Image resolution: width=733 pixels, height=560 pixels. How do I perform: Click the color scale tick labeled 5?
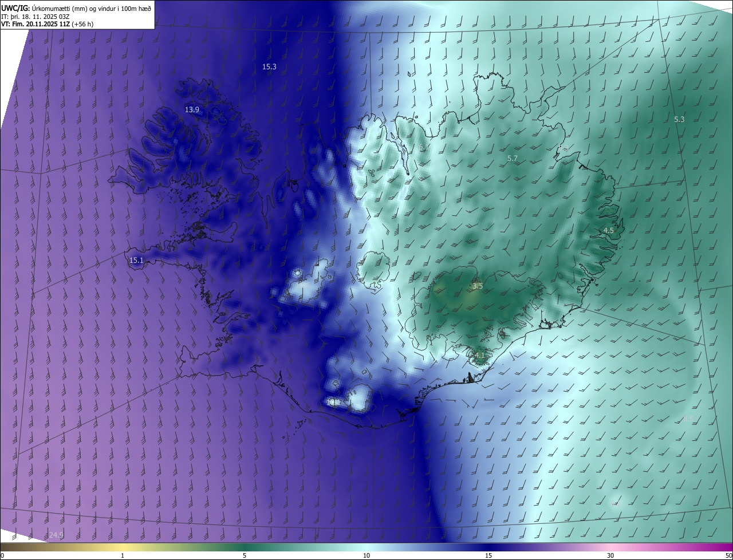pos(245,555)
